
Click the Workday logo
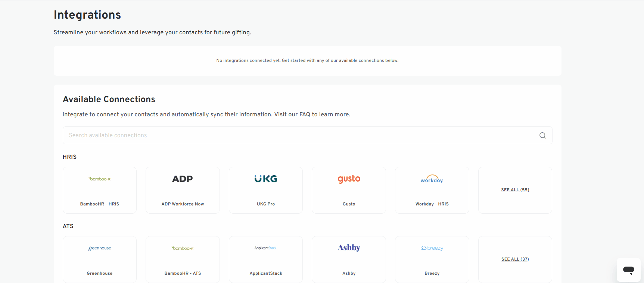coord(432,179)
